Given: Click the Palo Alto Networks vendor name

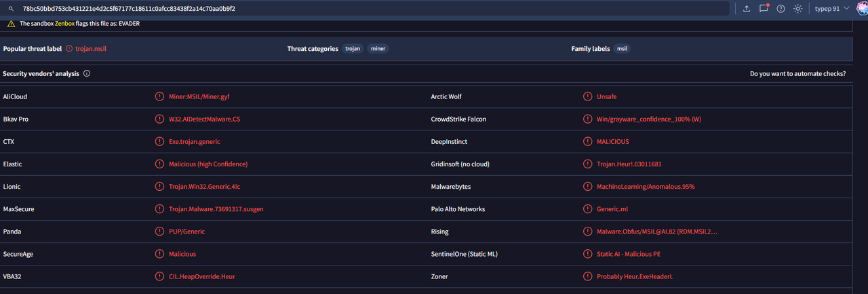Looking at the screenshot, I should click(x=458, y=209).
